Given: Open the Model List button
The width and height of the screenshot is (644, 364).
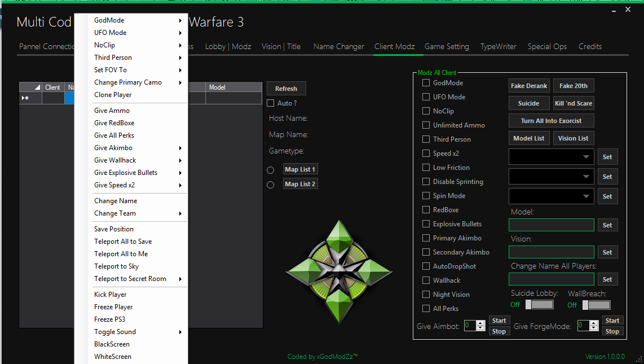Looking at the screenshot, I should click(x=529, y=138).
